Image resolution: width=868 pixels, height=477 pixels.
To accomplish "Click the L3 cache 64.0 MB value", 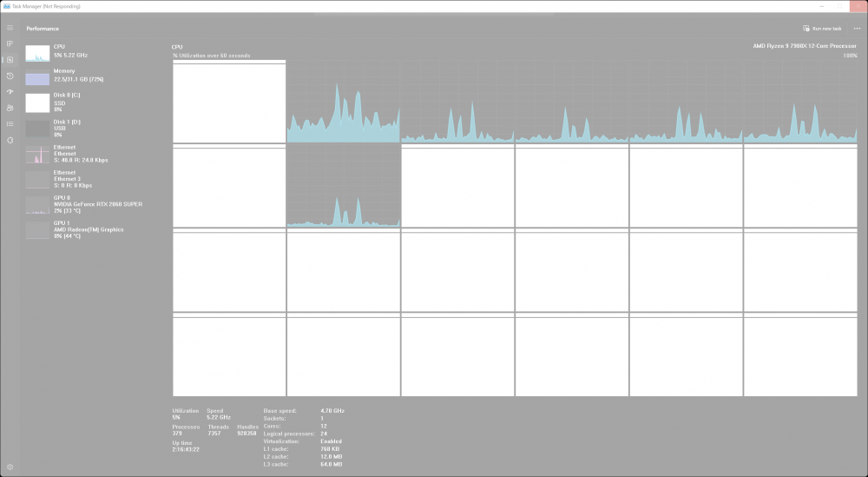I will pos(331,464).
